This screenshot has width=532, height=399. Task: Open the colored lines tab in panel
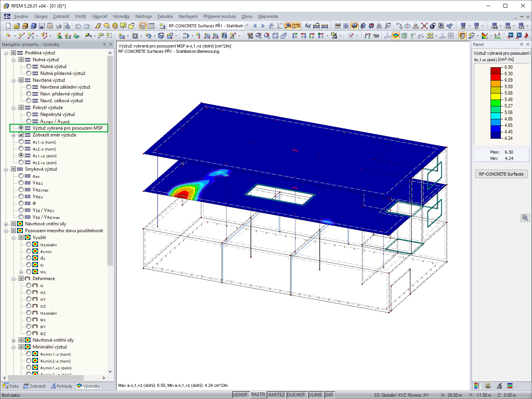click(x=510, y=386)
